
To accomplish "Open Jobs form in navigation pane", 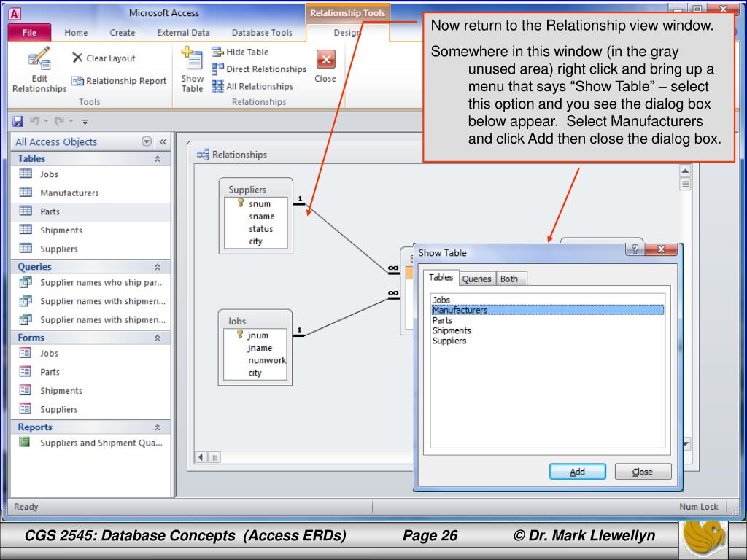I will point(90,354).
